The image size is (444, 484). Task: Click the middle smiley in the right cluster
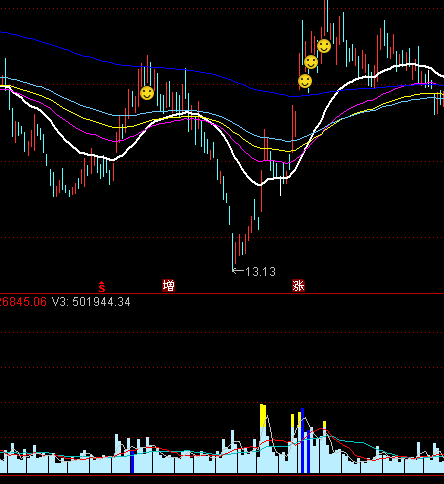click(311, 62)
